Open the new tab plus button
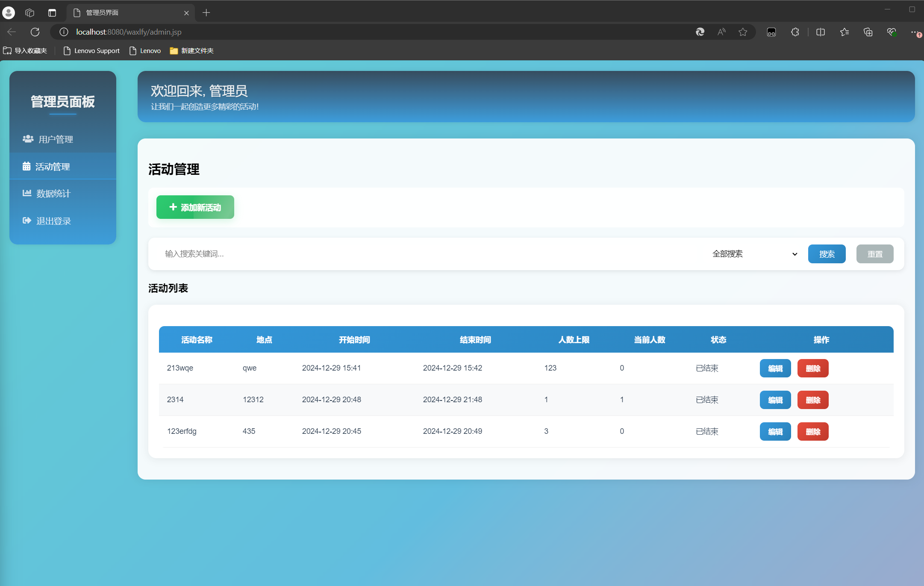924x586 pixels. point(206,13)
